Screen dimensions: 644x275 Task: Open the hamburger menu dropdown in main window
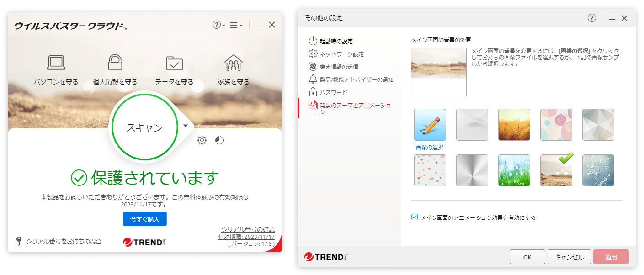point(236,25)
